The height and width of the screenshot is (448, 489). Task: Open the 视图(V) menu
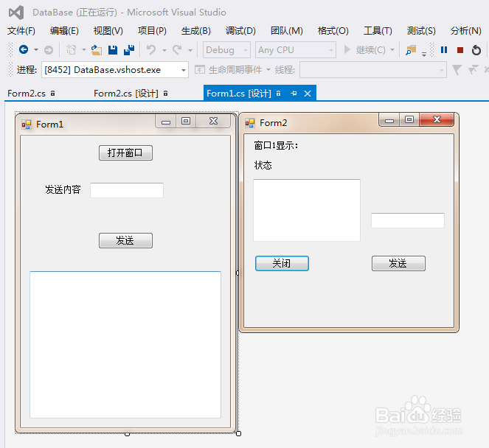tap(108, 31)
